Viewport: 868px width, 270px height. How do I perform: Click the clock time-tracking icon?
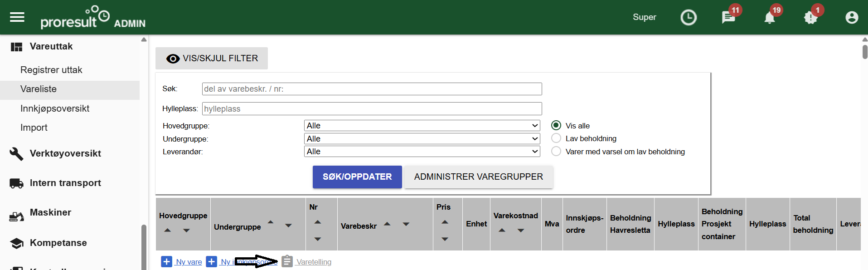688,18
